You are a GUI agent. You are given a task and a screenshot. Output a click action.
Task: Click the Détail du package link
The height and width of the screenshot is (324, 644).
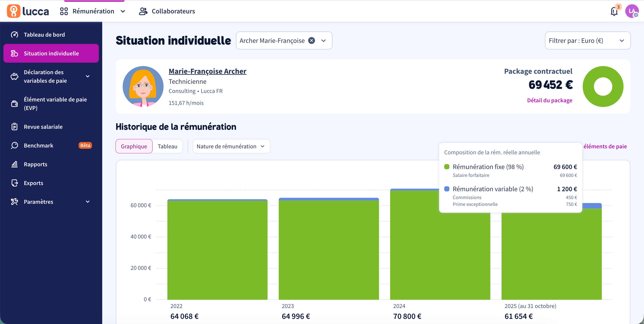point(549,100)
